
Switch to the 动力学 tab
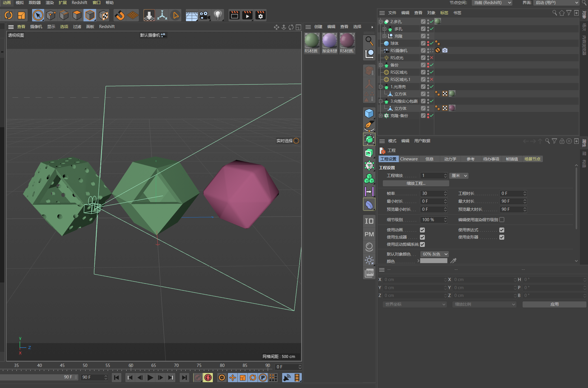coord(450,159)
